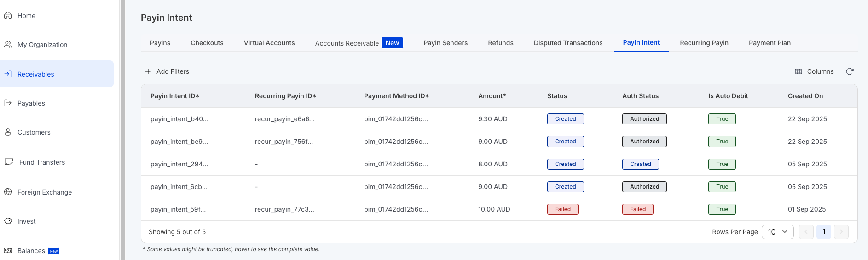
Task: Click the Invest piggy bank icon
Action: 8,221
